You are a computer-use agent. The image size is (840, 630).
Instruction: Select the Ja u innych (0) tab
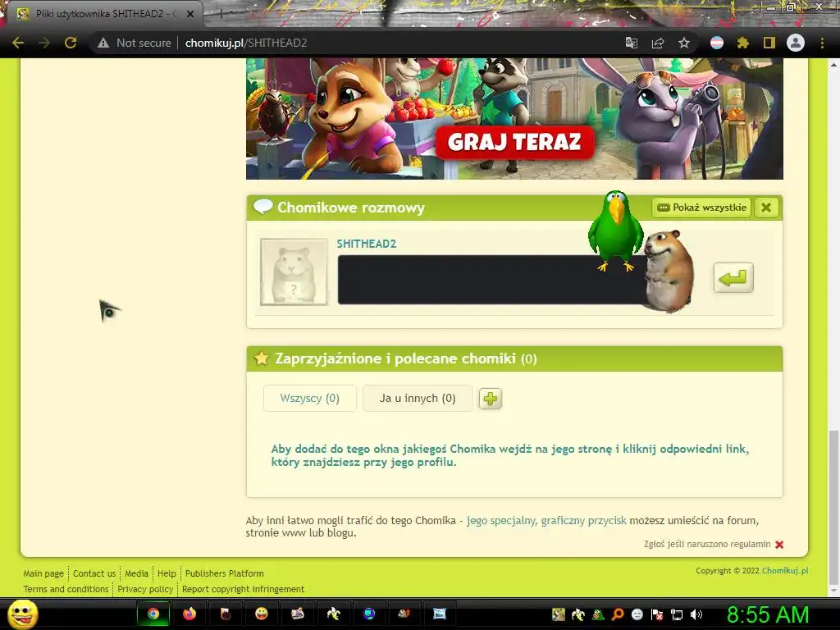(418, 398)
